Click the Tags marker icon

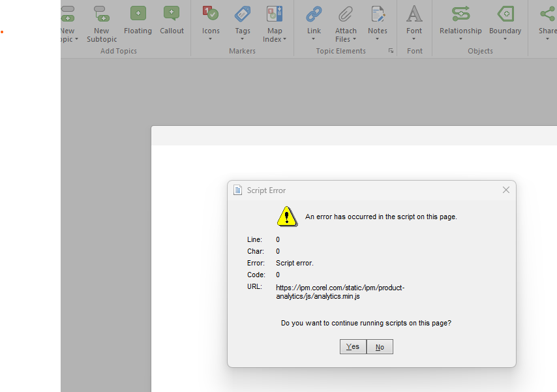pos(243,14)
